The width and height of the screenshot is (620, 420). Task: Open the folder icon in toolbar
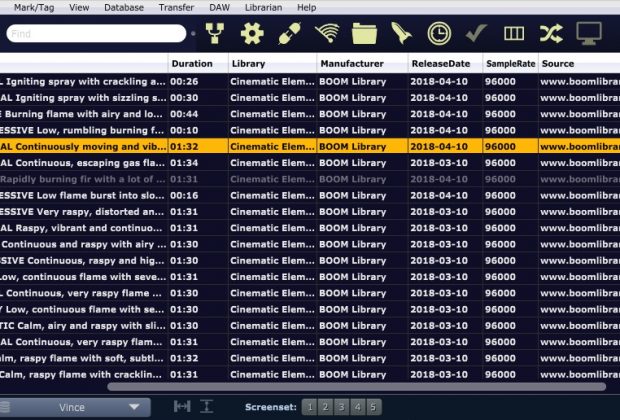364,34
